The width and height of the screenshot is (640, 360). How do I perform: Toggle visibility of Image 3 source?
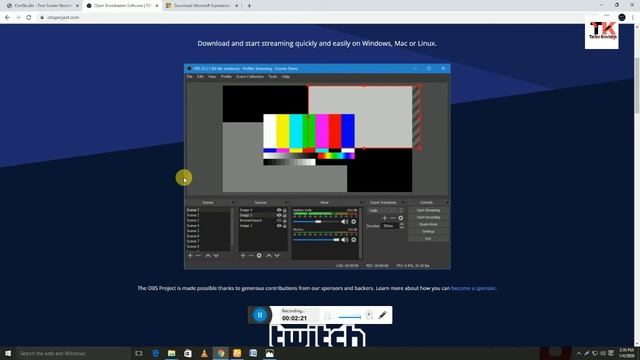[x=279, y=215]
